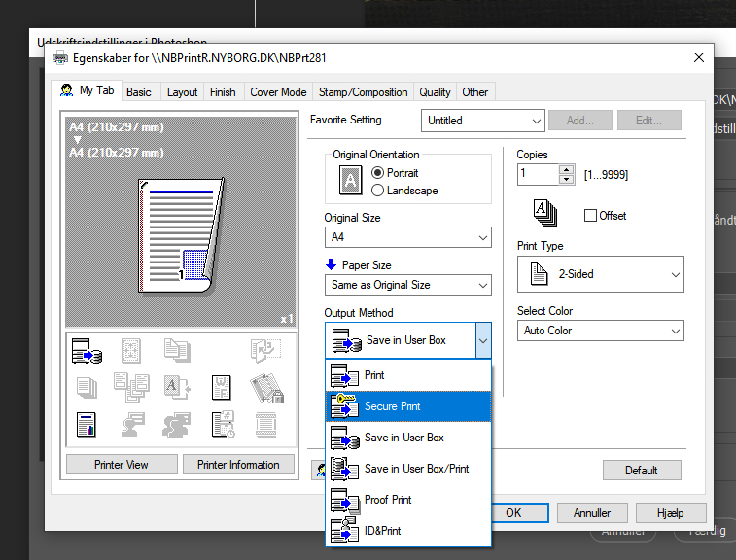Select the Landscape radio button

pos(378,191)
